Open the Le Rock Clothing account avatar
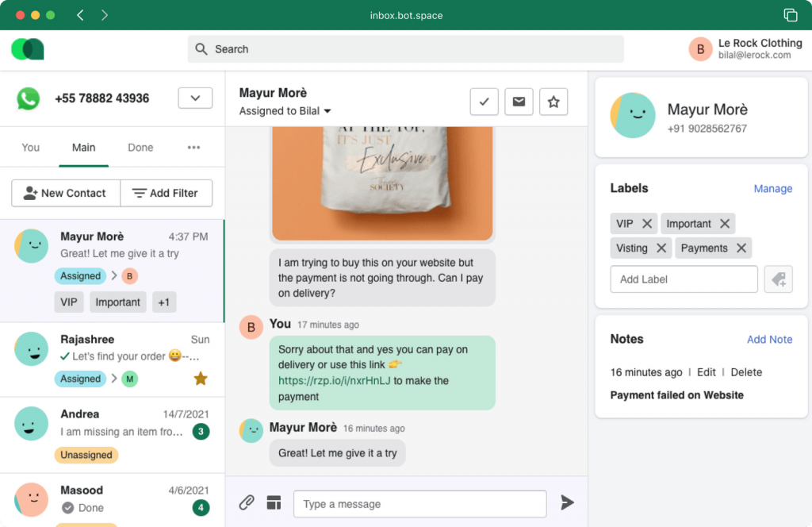Viewport: 812px width, 527px height. [700, 49]
